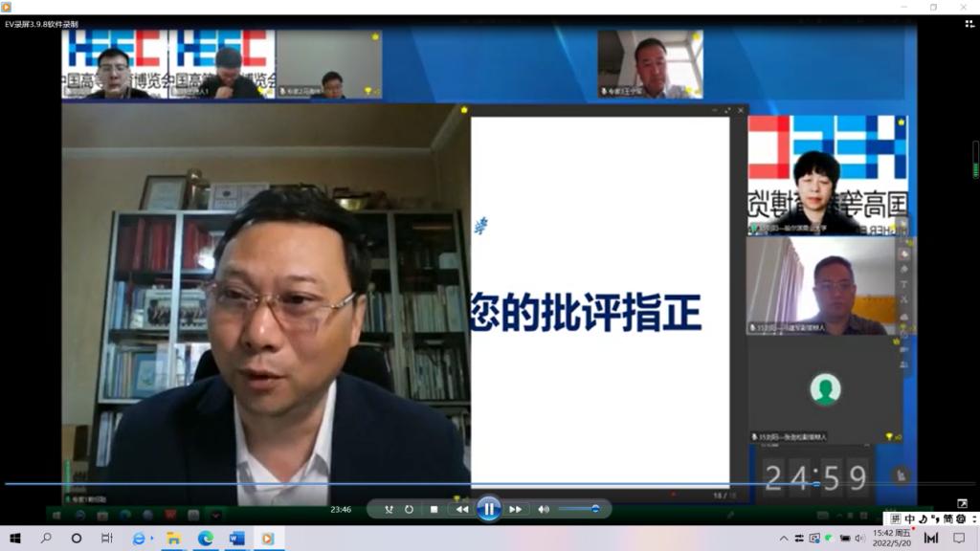Image resolution: width=980 pixels, height=551 pixels.
Task: Open the Windows Start menu
Action: [x=15, y=539]
